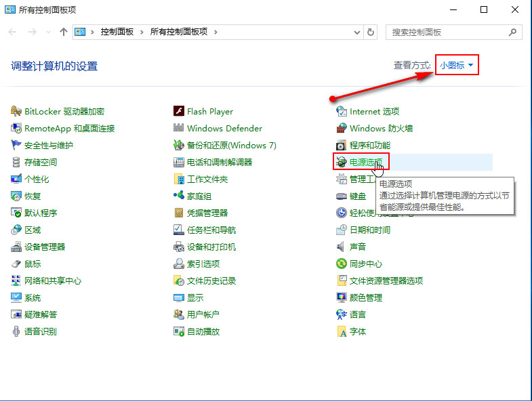Viewport: 532px width, 401px height.
Task: Click the 工作文件夹 icon
Action: pos(179,179)
